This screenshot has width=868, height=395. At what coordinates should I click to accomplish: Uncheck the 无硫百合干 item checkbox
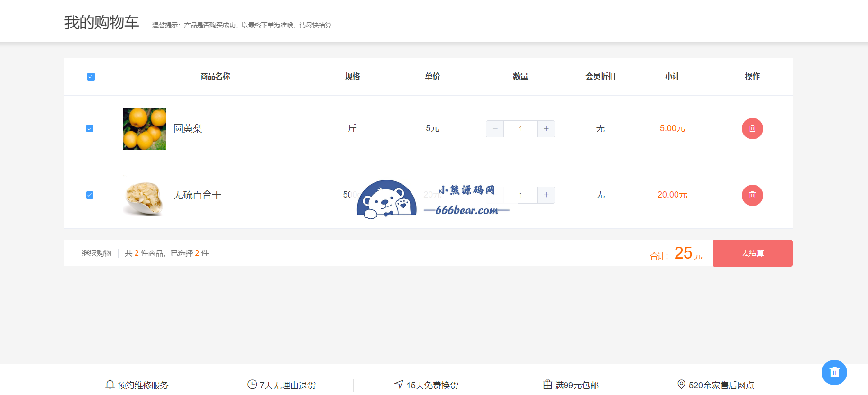[x=90, y=195]
